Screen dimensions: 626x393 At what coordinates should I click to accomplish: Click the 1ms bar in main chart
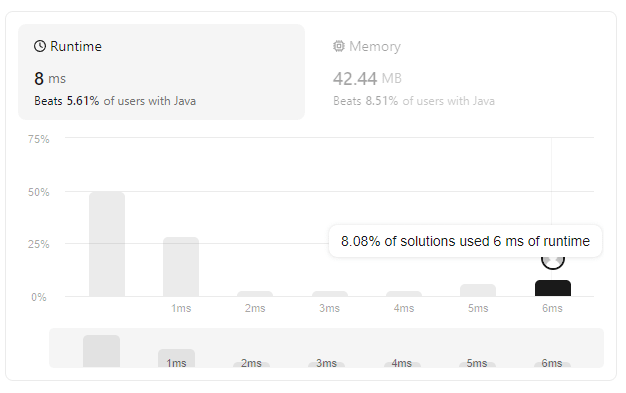click(181, 267)
